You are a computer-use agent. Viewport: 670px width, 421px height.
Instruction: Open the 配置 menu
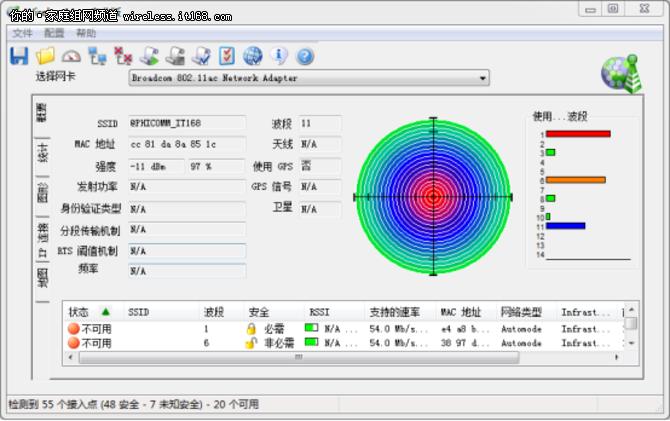tap(54, 33)
